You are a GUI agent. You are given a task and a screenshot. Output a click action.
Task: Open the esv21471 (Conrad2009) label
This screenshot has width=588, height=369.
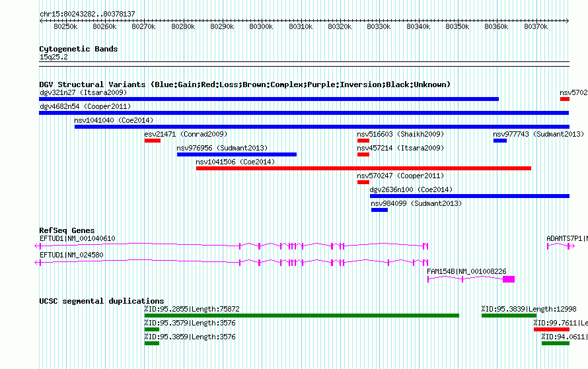click(186, 134)
